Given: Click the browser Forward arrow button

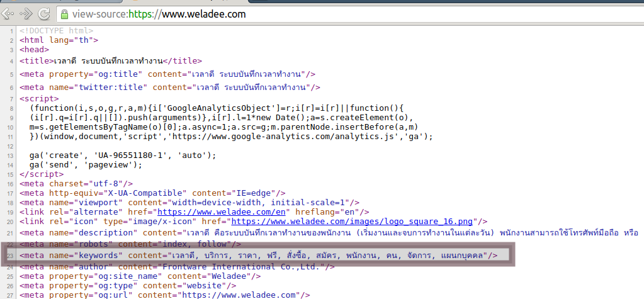Looking at the screenshot, I should 26,13.
